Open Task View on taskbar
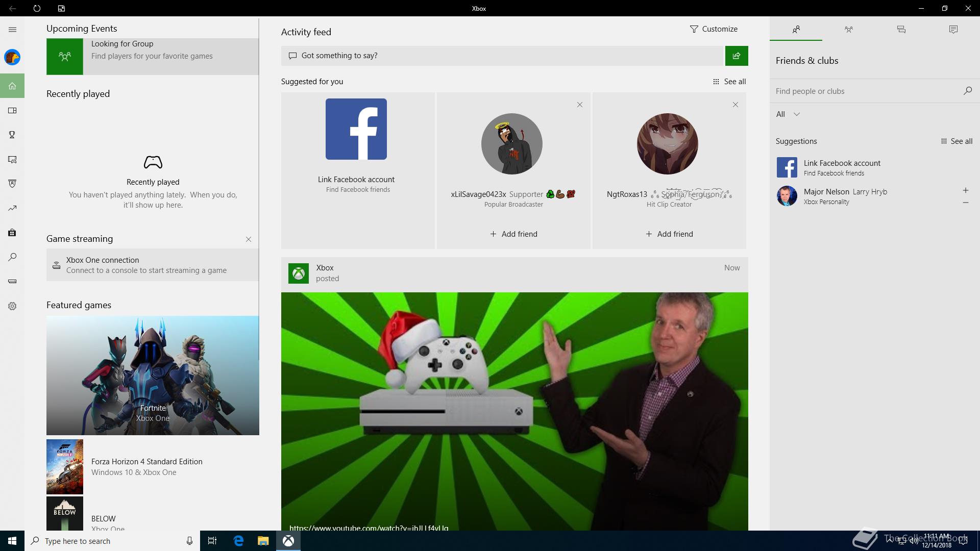 212,541
